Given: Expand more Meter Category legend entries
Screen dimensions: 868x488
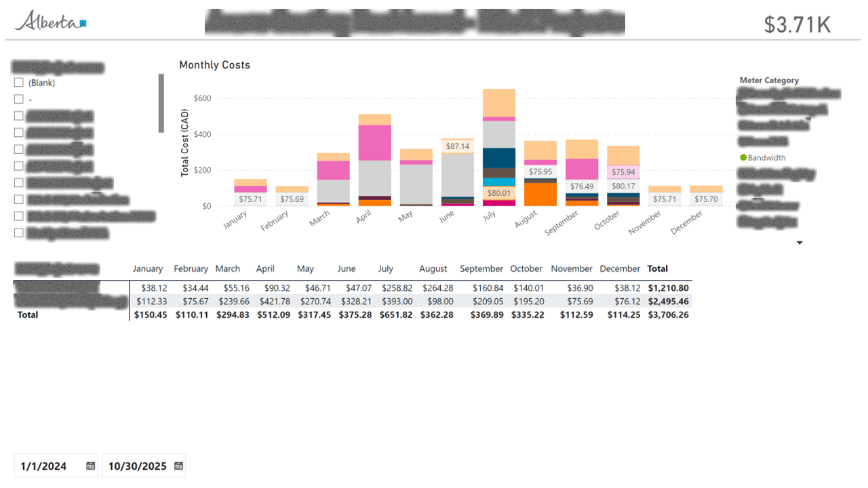Looking at the screenshot, I should (x=800, y=242).
